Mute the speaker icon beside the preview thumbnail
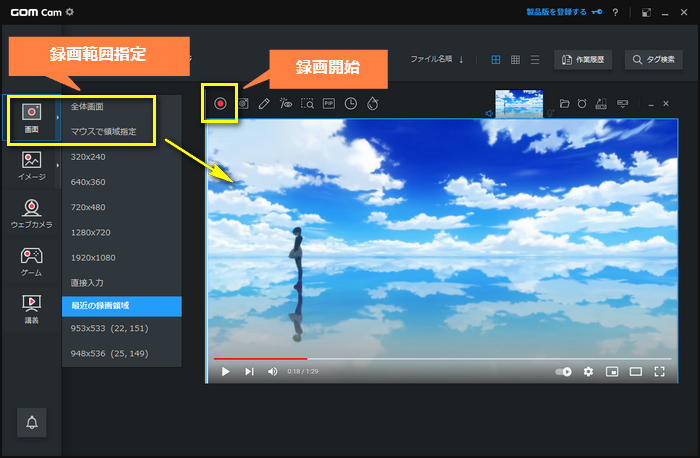This screenshot has height=458, width=700. pyautogui.click(x=489, y=113)
